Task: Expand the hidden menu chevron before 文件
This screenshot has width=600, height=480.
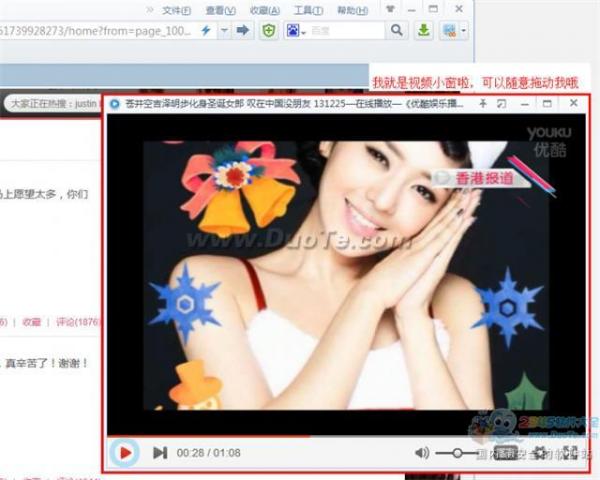Action: click(150, 10)
